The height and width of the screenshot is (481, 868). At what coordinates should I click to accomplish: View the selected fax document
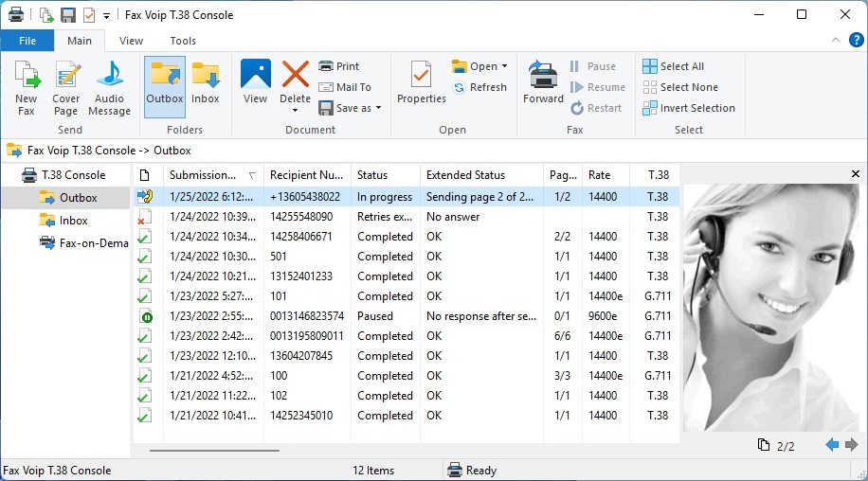[255, 81]
